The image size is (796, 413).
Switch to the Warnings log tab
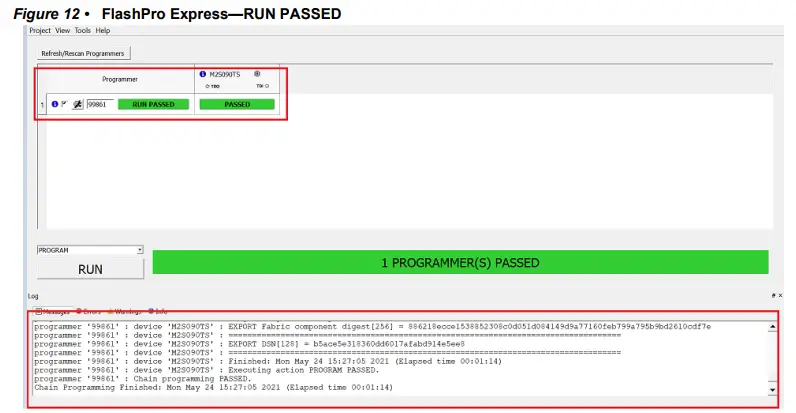click(x=124, y=312)
